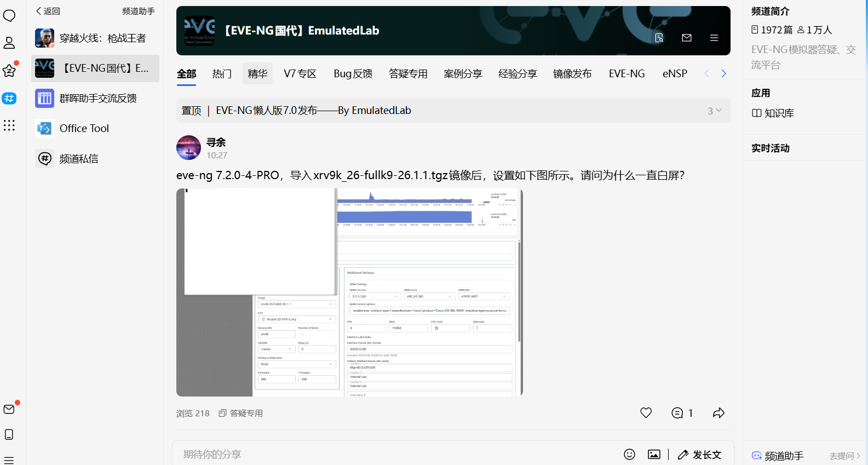Viewport: 868px width, 465px height.
Task: Open the channel hamburger menu in banner
Action: [714, 38]
